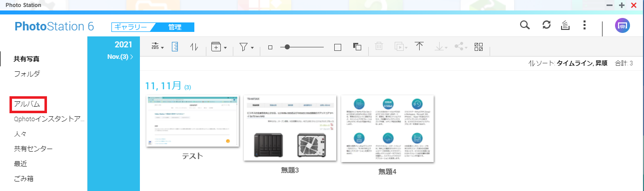644x191 pixels.
Task: Open the search magnifier icon
Action: pos(525,25)
